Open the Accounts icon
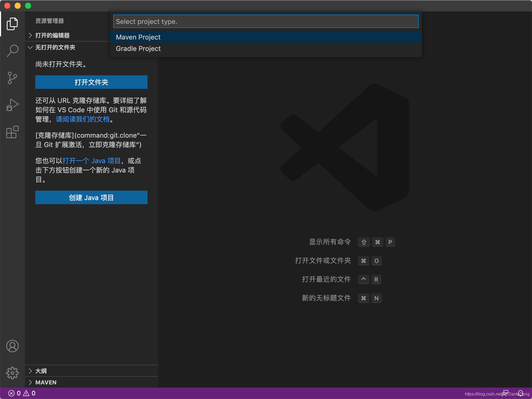The image size is (532, 399). click(12, 346)
